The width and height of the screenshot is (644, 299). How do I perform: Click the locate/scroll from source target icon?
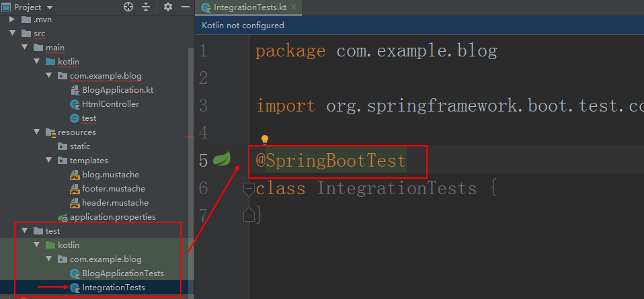point(128,7)
